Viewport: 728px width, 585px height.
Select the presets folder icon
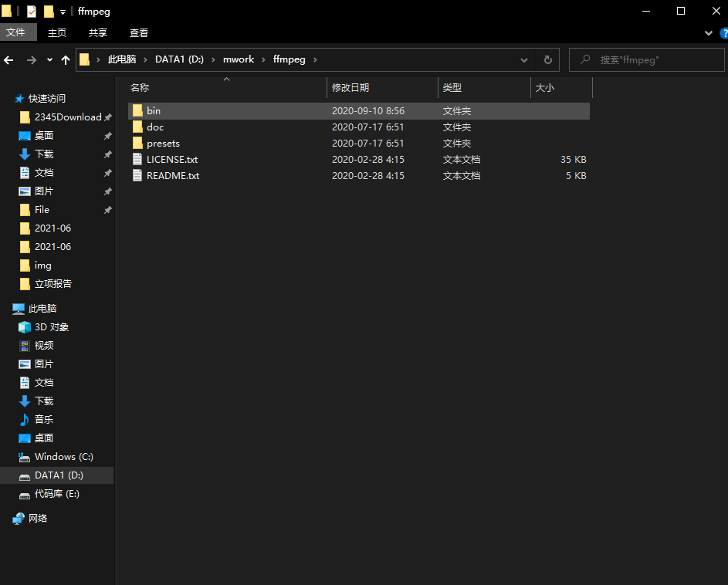pos(137,143)
